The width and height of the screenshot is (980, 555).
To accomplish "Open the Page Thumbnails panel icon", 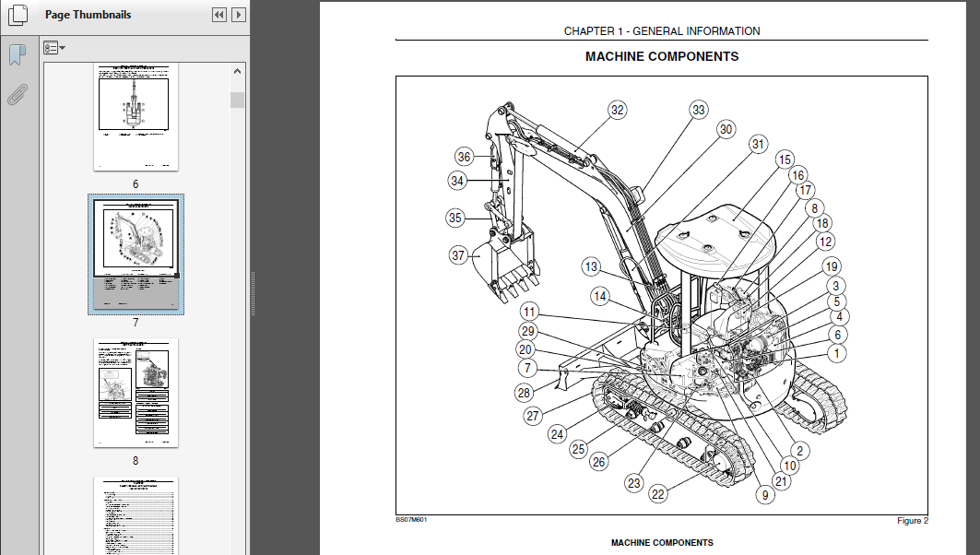I will 18,15.
